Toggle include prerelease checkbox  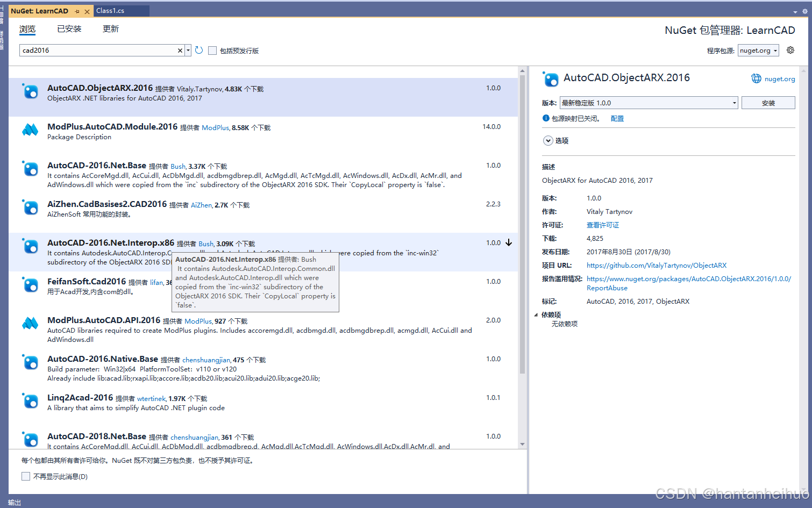point(212,51)
